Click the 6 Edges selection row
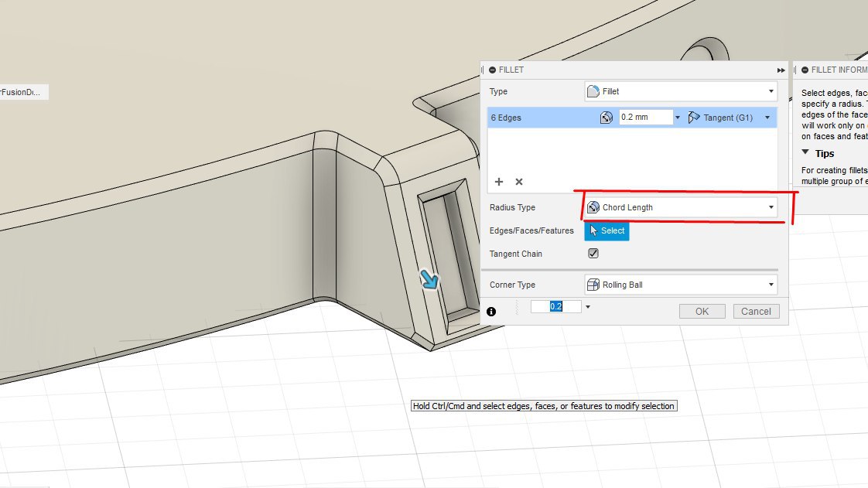Image resolution: width=868 pixels, height=488 pixels. [631, 118]
